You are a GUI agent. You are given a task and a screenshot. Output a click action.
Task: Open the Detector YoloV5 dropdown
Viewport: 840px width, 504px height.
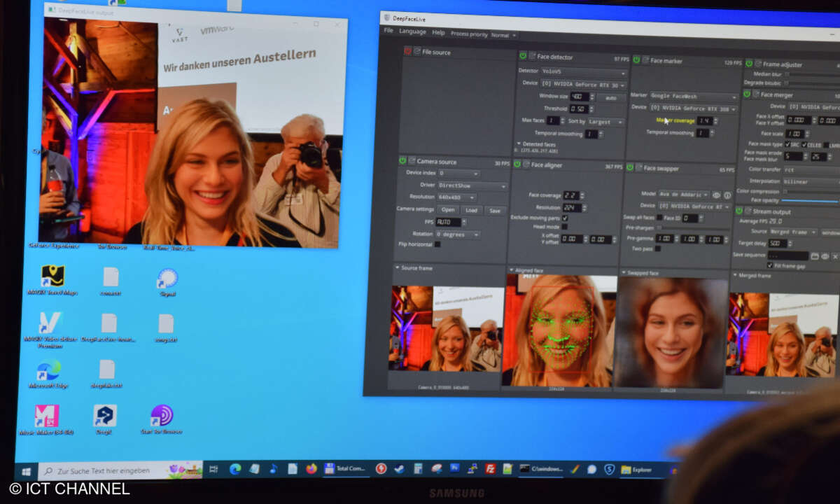584,71
